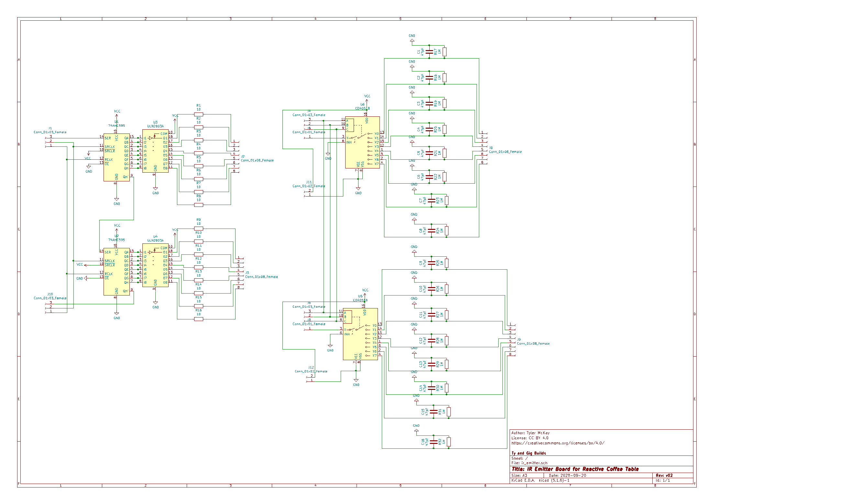Select the U2 74AHC595 shift register body
This screenshot has height=504, width=861.
[116, 272]
